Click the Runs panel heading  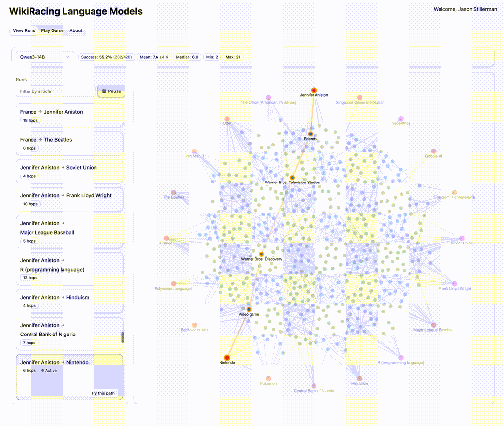[x=21, y=79]
